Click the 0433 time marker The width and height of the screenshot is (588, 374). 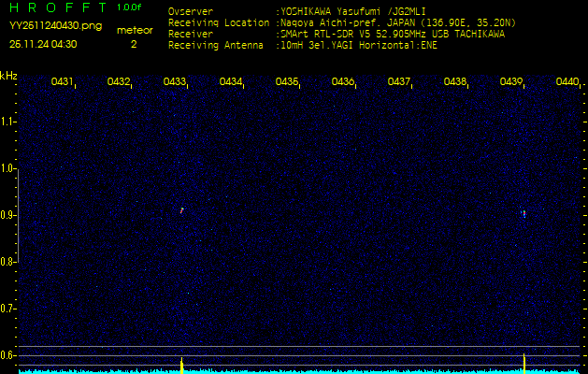pos(175,82)
